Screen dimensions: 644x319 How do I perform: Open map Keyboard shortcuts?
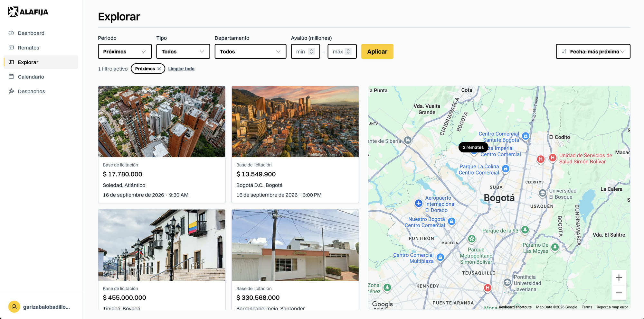[x=515, y=307]
